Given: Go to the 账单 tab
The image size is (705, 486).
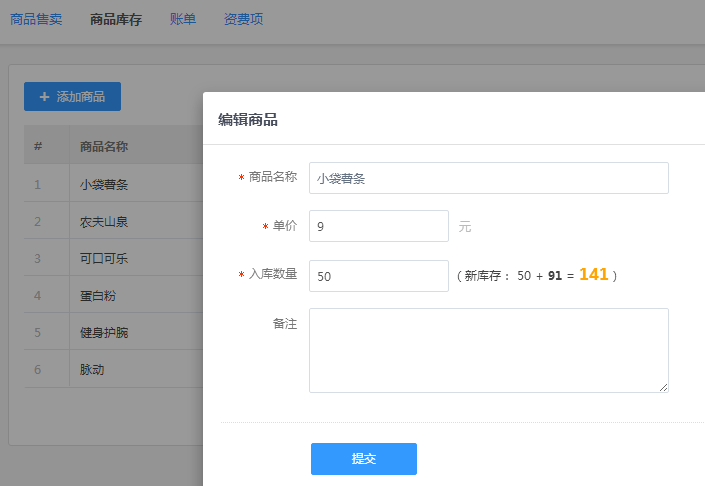Looking at the screenshot, I should [x=183, y=19].
